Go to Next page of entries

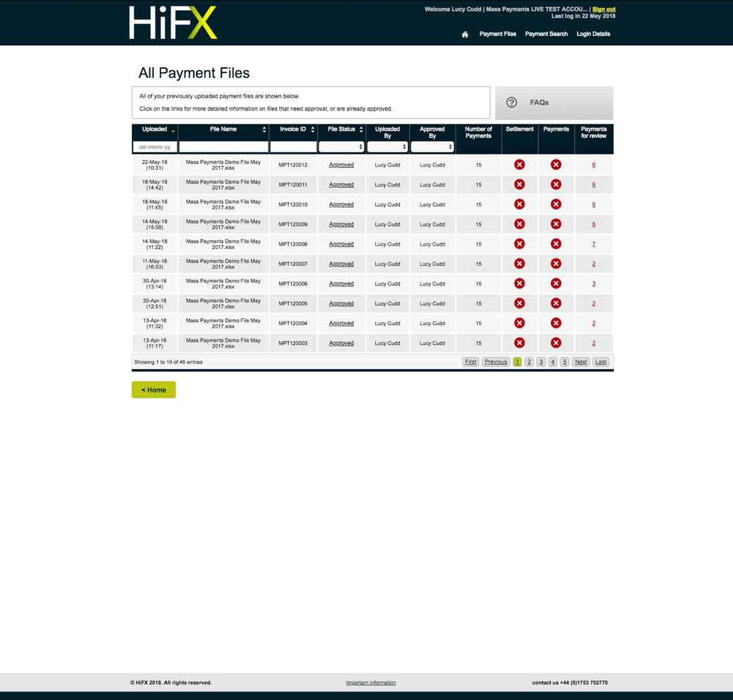click(x=580, y=362)
